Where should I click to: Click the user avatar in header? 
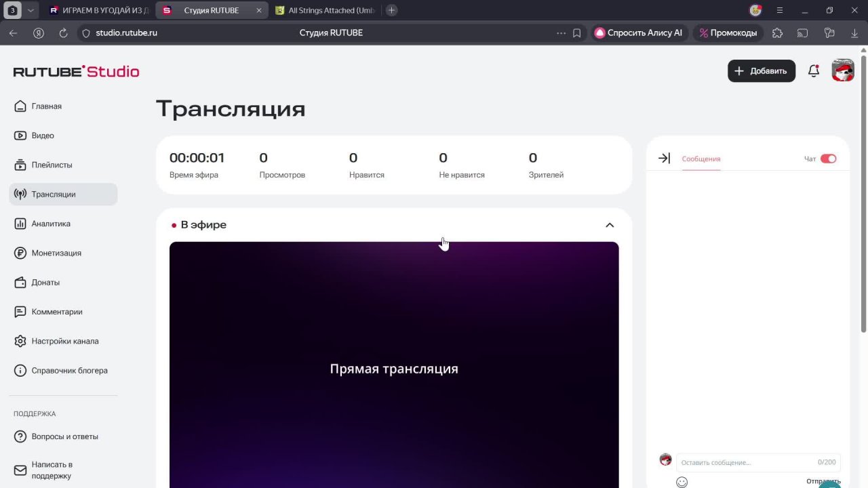pyautogui.click(x=843, y=70)
